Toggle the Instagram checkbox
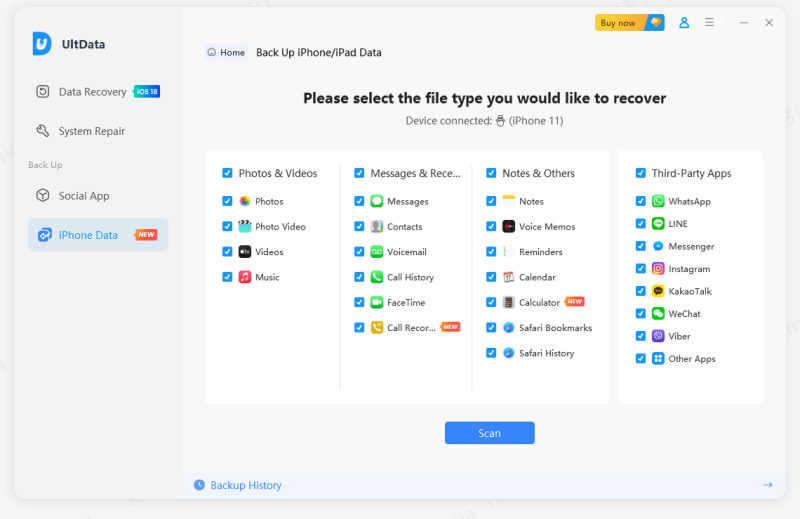800x519 pixels. tap(641, 268)
